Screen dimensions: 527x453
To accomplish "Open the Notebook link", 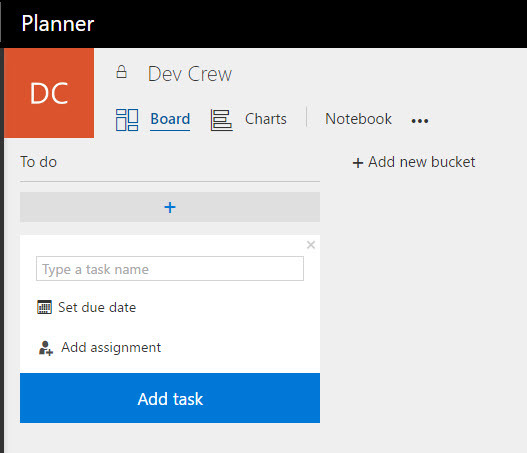I will point(358,119).
